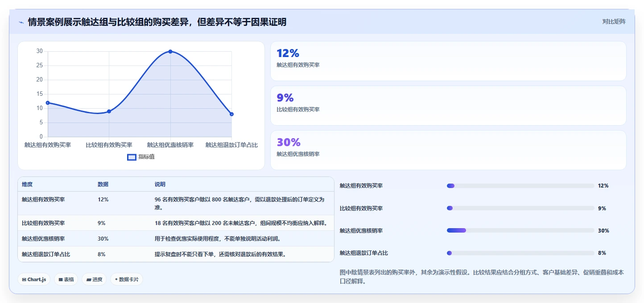Screen dimensions: 644x303
Task: Click the 数据 table column header
Action: pos(103,184)
